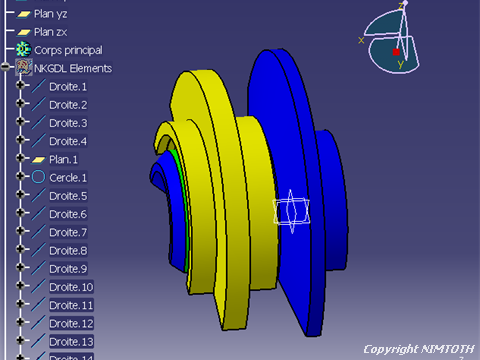Click the line icon beside Droite.2
This screenshot has height=360, width=480.
38,104
